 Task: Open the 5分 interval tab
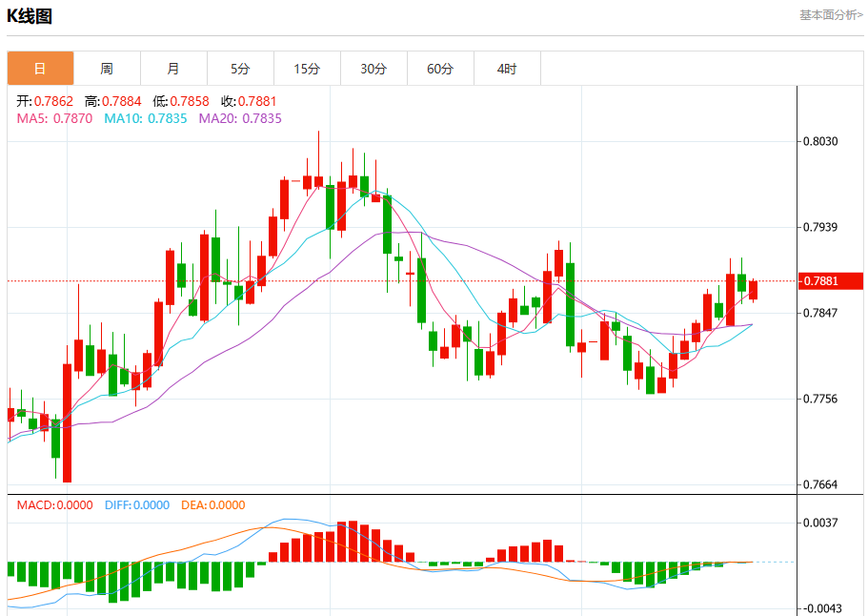coord(240,69)
